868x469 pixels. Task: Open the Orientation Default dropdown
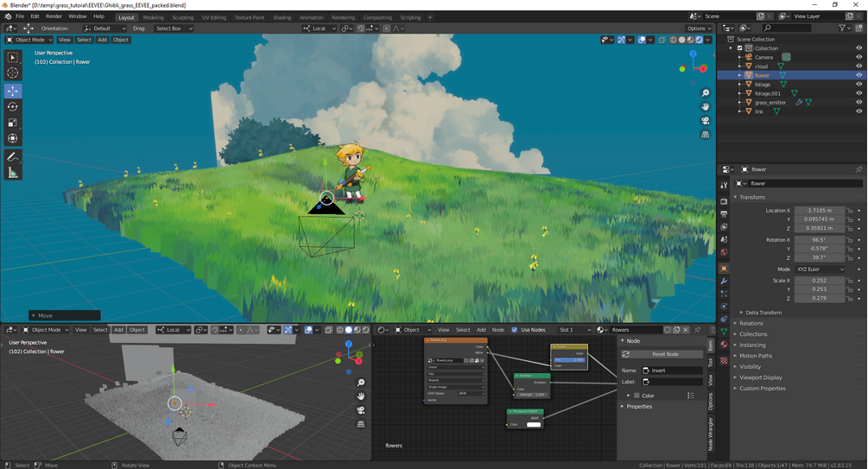(x=105, y=29)
